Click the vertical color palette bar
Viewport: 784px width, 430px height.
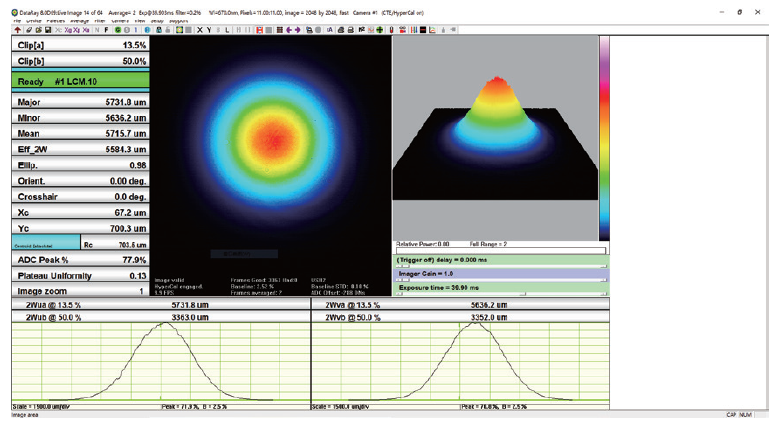coord(604,138)
